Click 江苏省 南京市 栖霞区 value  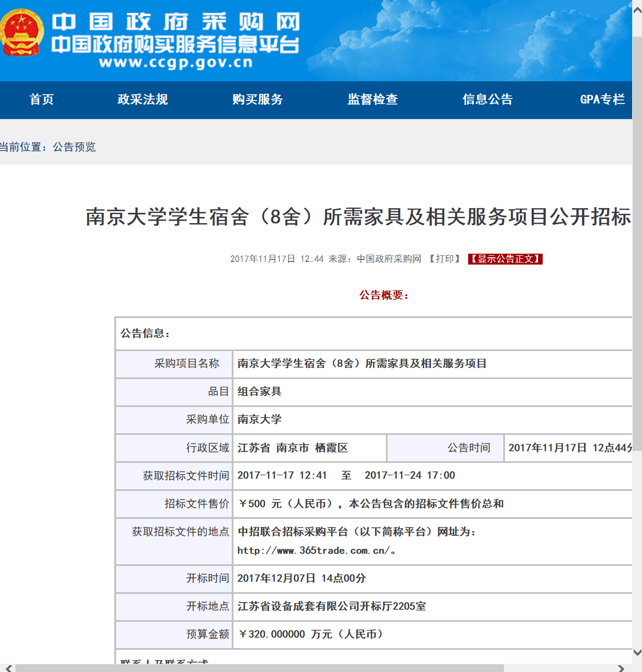(x=293, y=448)
